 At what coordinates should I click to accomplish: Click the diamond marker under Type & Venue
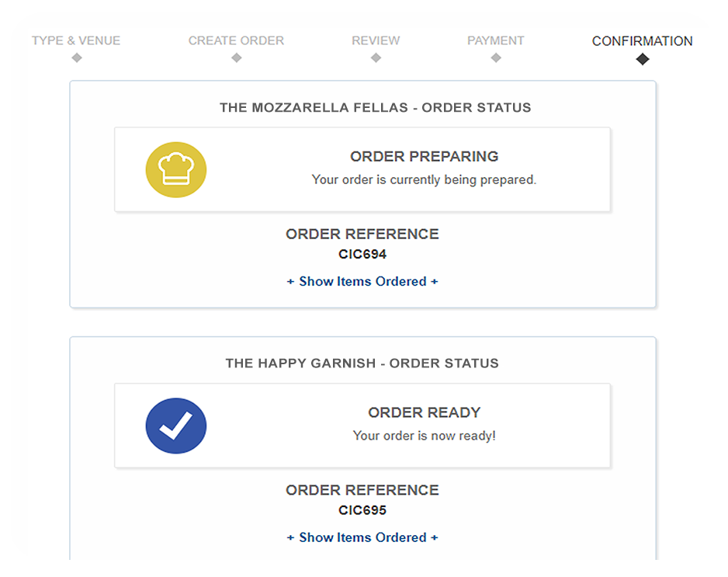point(76,58)
